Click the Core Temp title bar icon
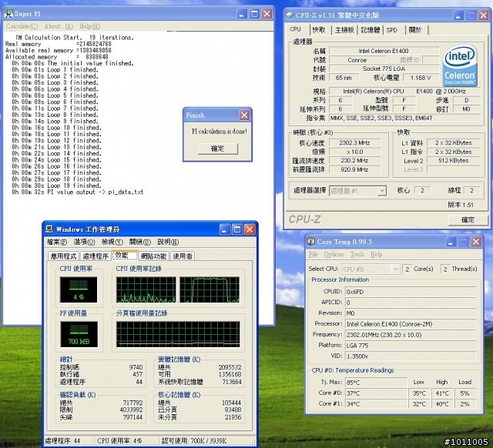 tap(311, 241)
